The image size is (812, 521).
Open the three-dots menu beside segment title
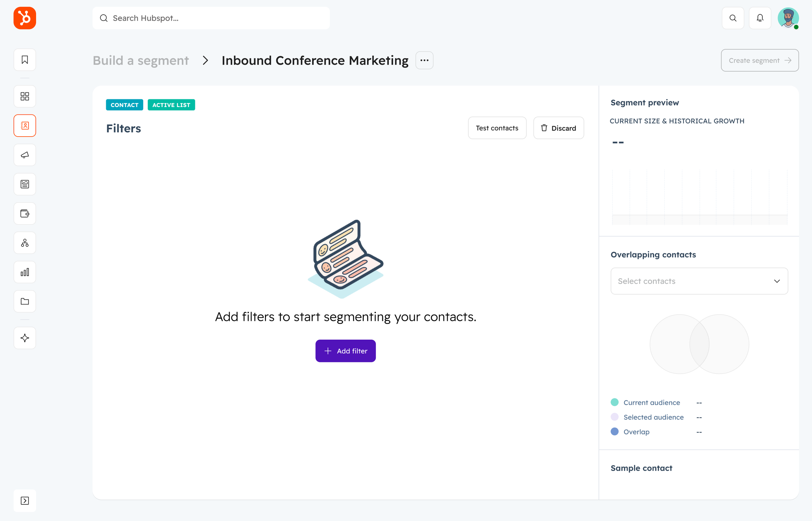[x=424, y=60]
